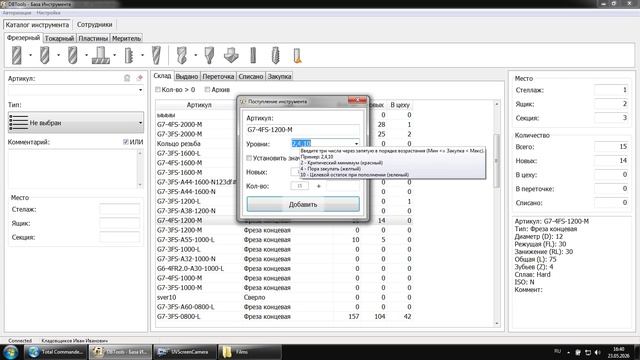The height and width of the screenshot is (360, 640).
Task: Open the Тип dropdown showing Не выбран
Action: [76, 122]
